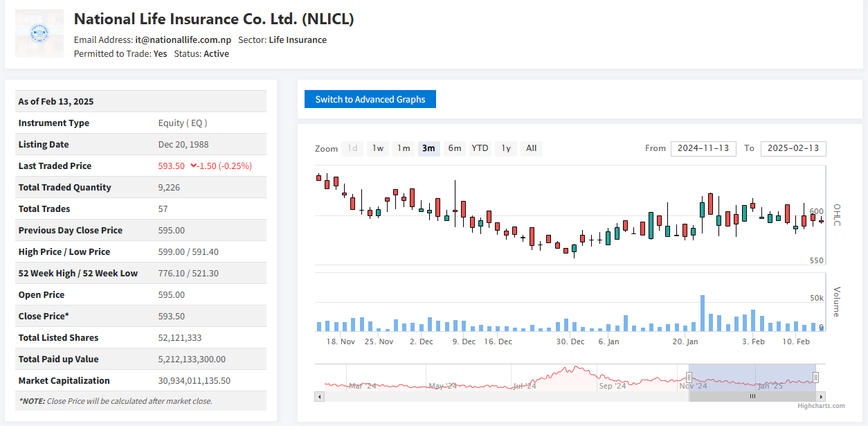Select the 3m zoom range
The image size is (868, 426).
point(428,148)
